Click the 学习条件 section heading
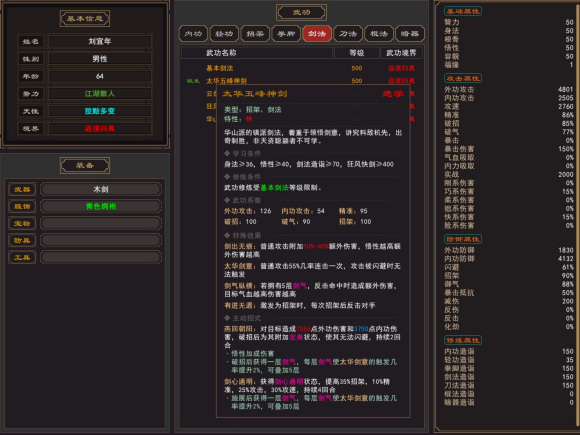Image resolution: width=580 pixels, height=435 pixels. pyautogui.click(x=246, y=154)
